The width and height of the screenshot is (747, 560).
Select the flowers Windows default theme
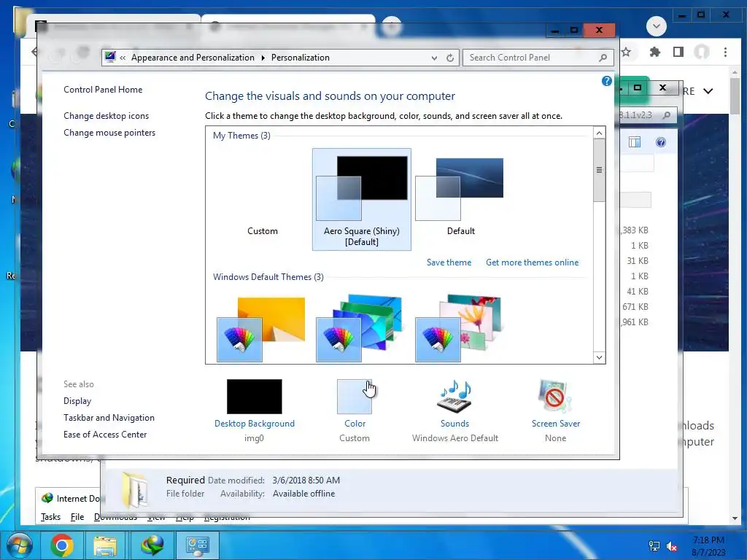tap(459, 329)
